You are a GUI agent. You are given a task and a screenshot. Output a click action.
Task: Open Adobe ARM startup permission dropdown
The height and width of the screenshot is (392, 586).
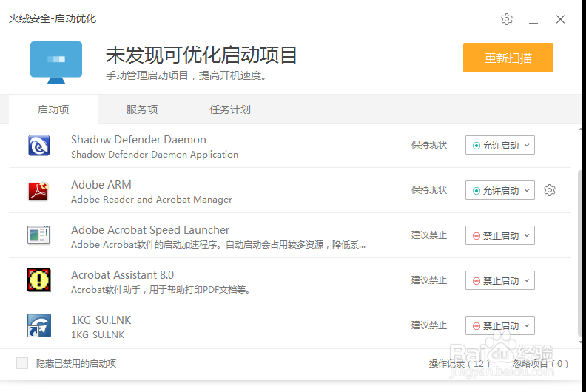[x=499, y=190]
